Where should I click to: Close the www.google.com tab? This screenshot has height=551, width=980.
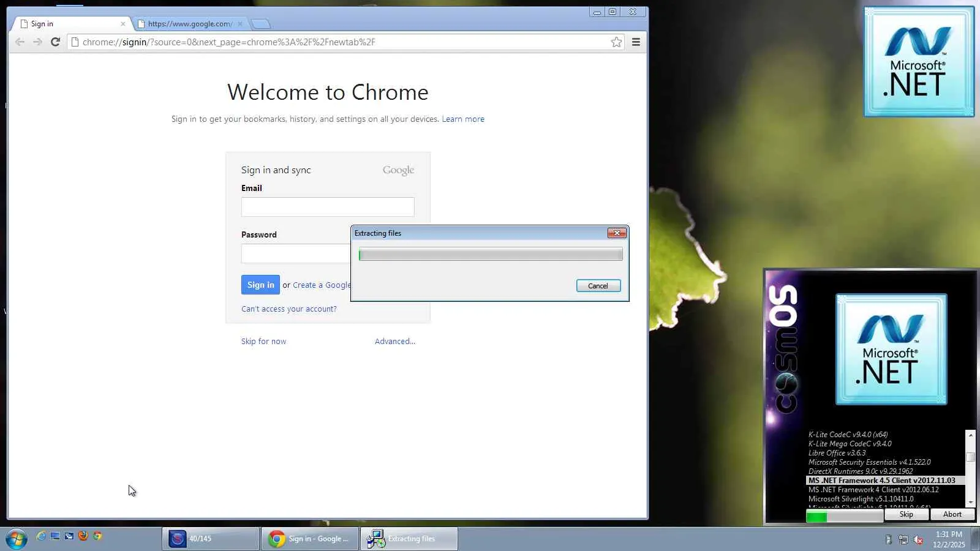click(x=240, y=24)
